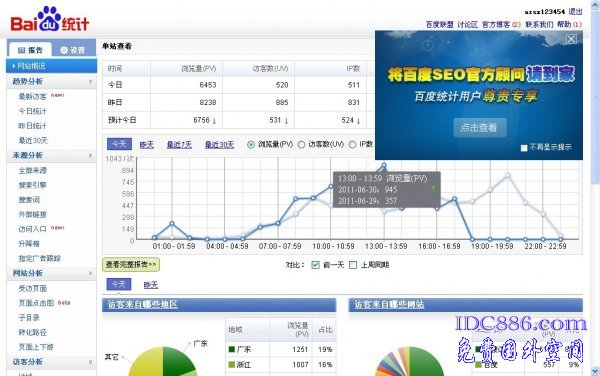Switch to the 设置 gear tab
Viewport: 600px width, 376px height.
click(64, 50)
